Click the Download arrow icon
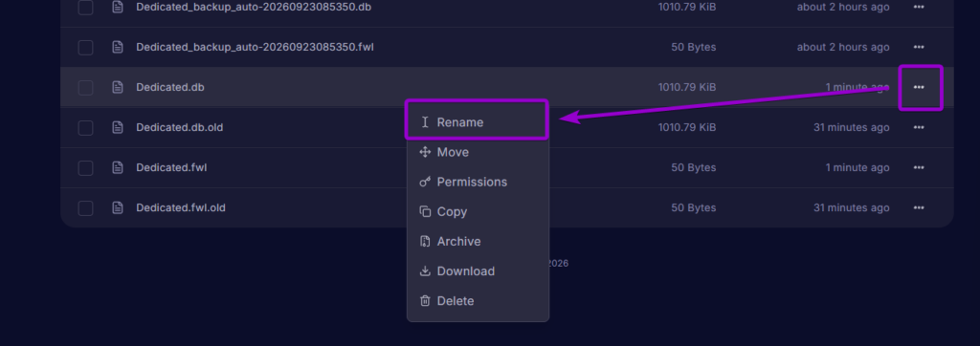 click(425, 271)
